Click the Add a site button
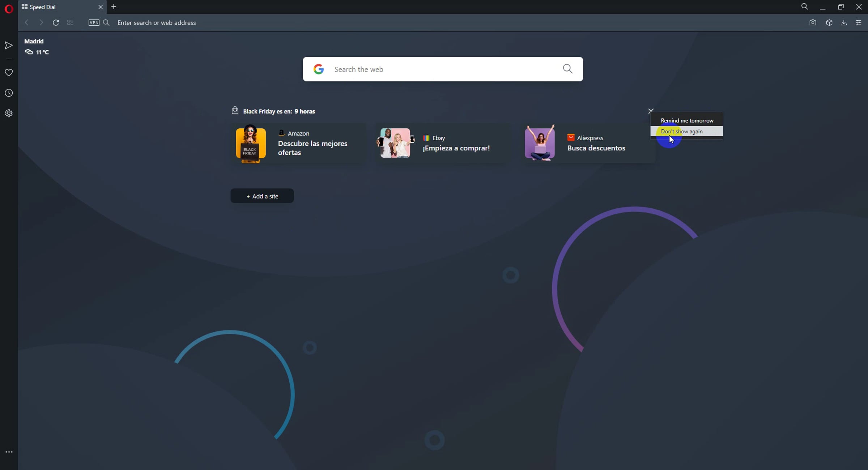 click(262, 196)
